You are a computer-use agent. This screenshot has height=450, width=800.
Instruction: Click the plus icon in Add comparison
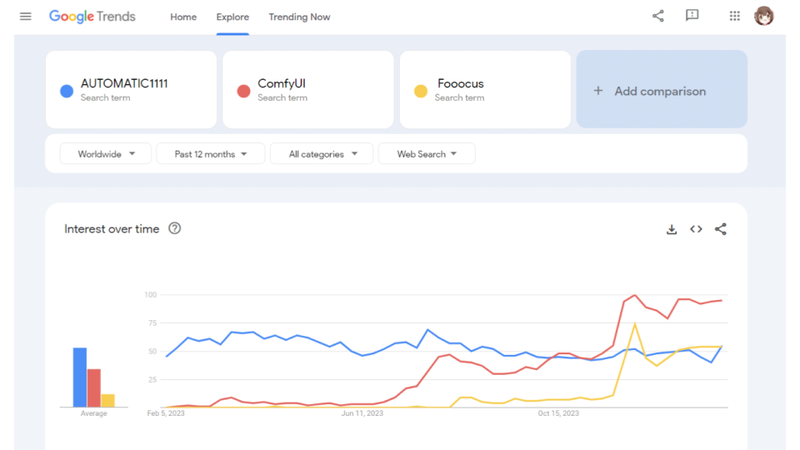tap(598, 91)
